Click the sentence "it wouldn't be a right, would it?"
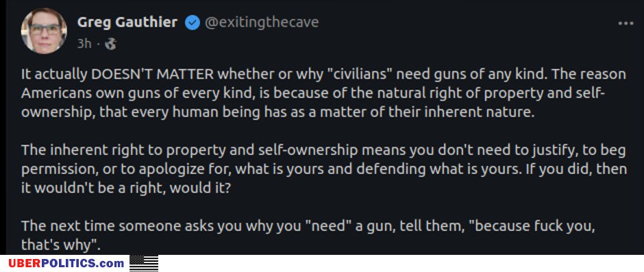This screenshot has width=644, height=272. pyautogui.click(x=125, y=188)
